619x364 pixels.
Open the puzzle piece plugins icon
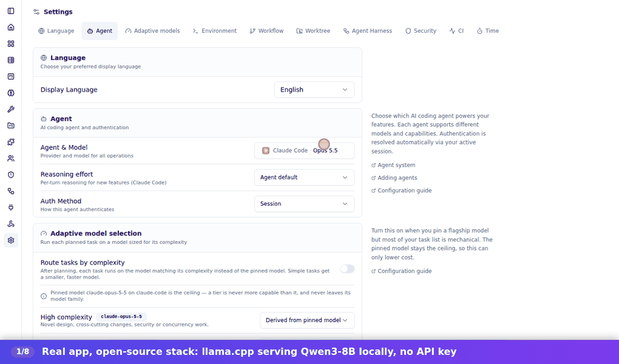click(x=11, y=142)
